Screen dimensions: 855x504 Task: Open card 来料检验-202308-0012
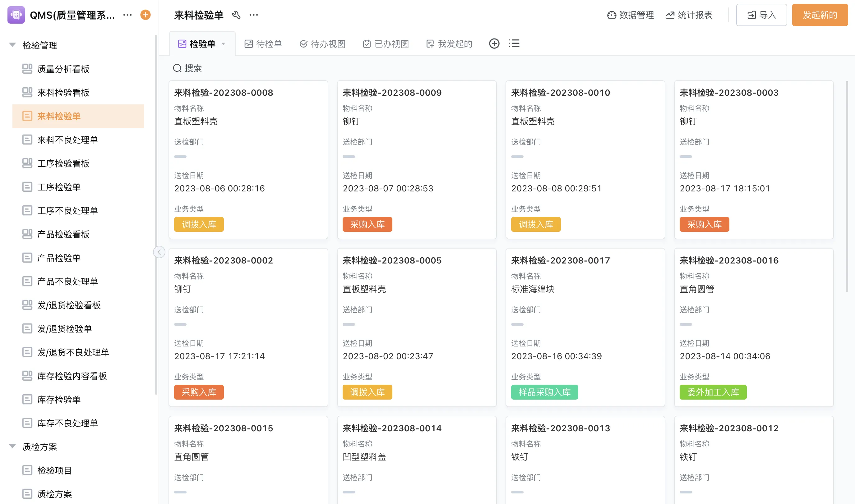point(754,460)
